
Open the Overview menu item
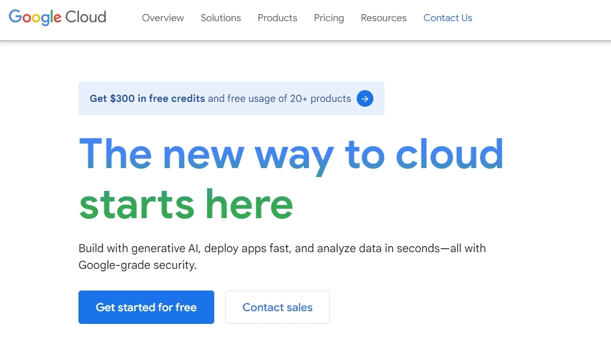tap(162, 18)
